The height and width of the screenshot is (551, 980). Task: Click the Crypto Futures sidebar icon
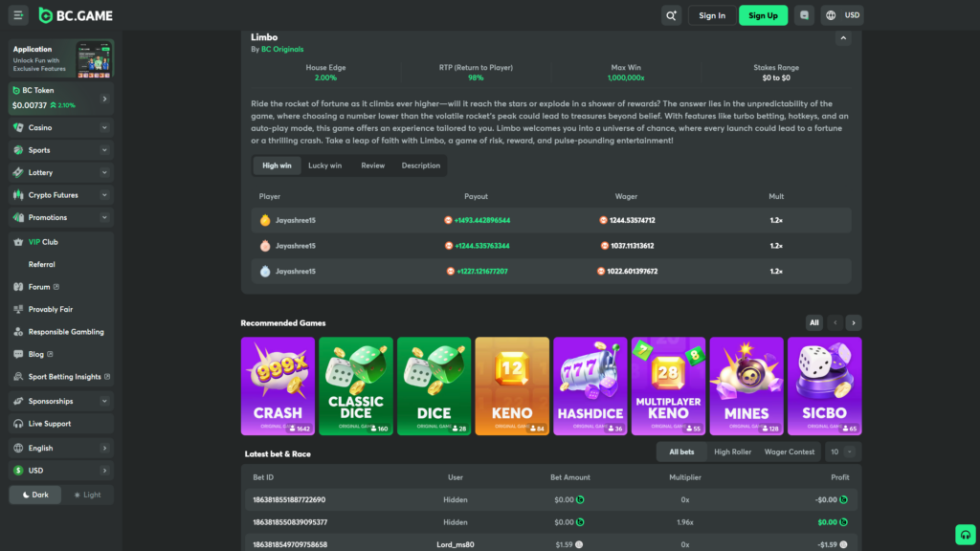point(18,195)
